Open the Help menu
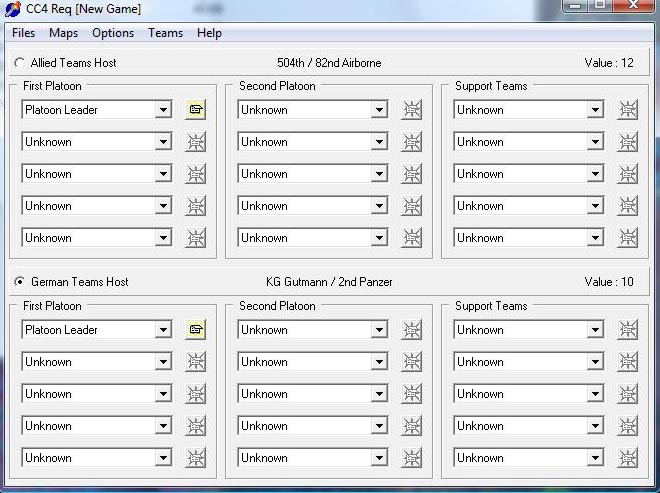The image size is (660, 493). pos(209,33)
